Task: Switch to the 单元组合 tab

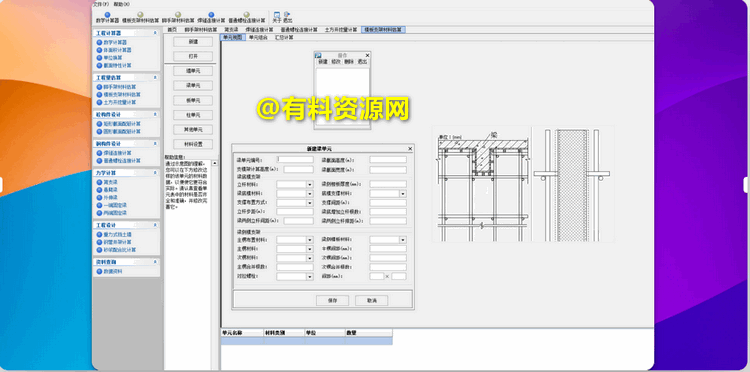Action: tap(258, 37)
